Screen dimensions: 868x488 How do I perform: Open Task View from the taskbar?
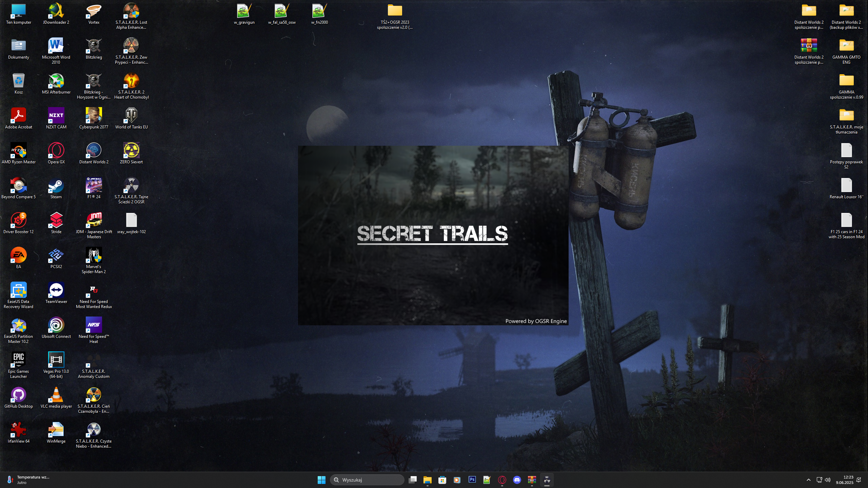pos(413,480)
